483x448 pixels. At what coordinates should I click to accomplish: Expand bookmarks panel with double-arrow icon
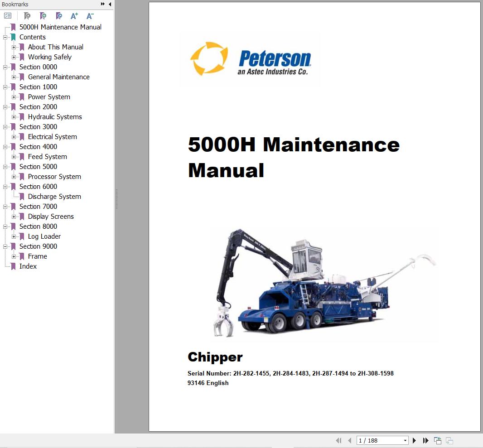click(x=102, y=4)
